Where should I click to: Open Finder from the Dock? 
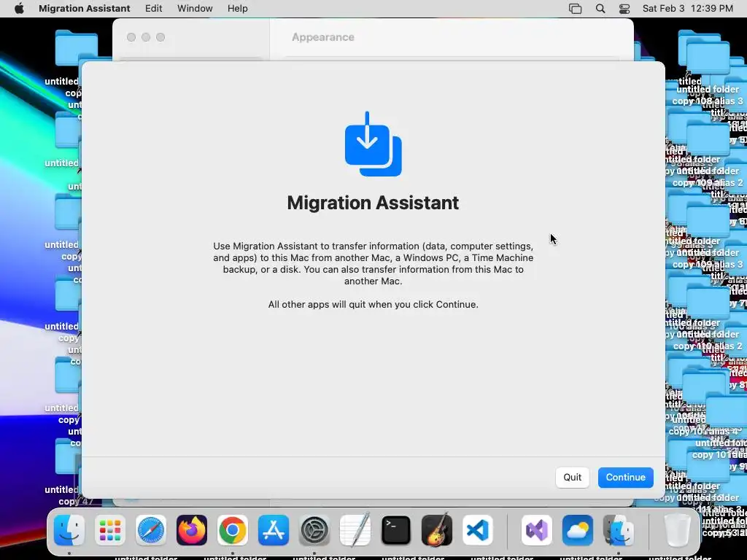[x=69, y=529]
